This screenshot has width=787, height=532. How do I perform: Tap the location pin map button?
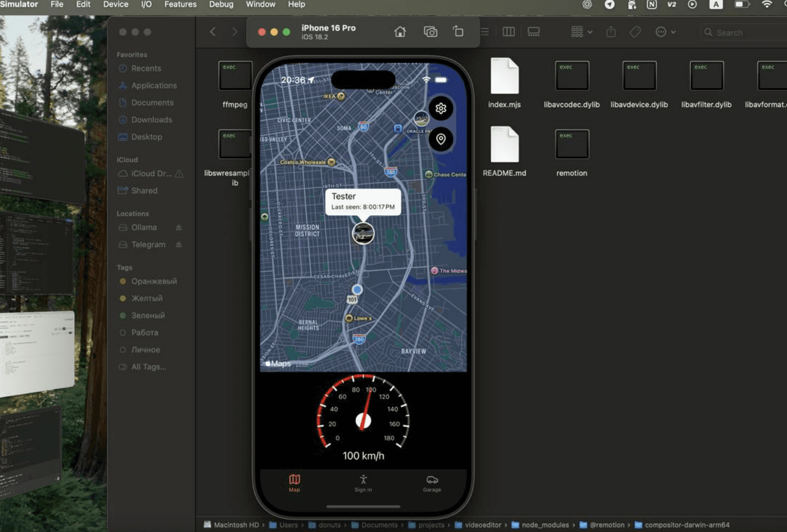[441, 139]
